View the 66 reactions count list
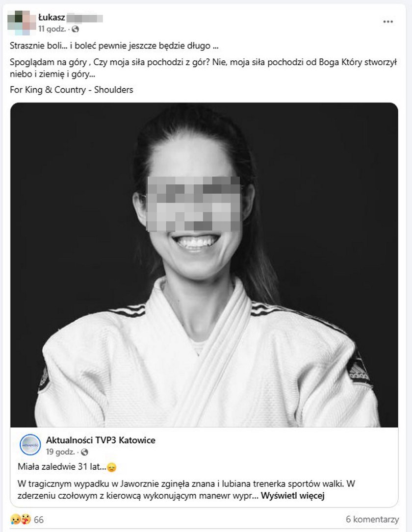The image size is (412, 532). 39,519
